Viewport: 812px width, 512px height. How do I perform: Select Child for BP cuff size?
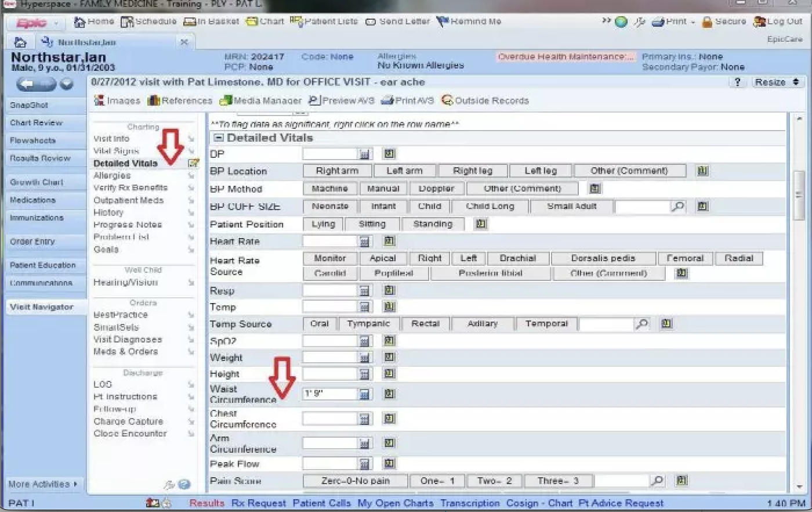point(430,206)
